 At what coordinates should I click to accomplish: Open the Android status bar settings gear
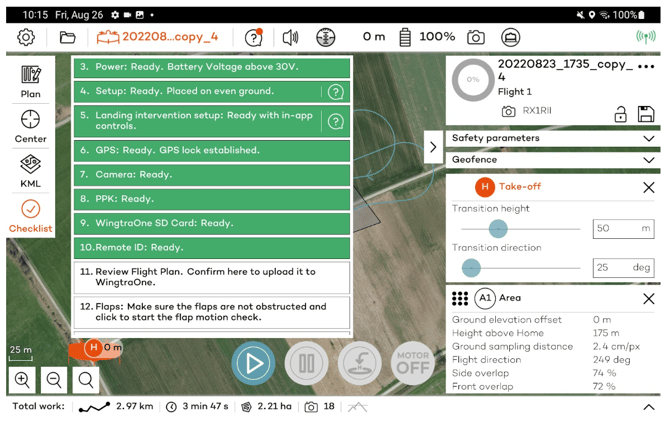pos(115,15)
